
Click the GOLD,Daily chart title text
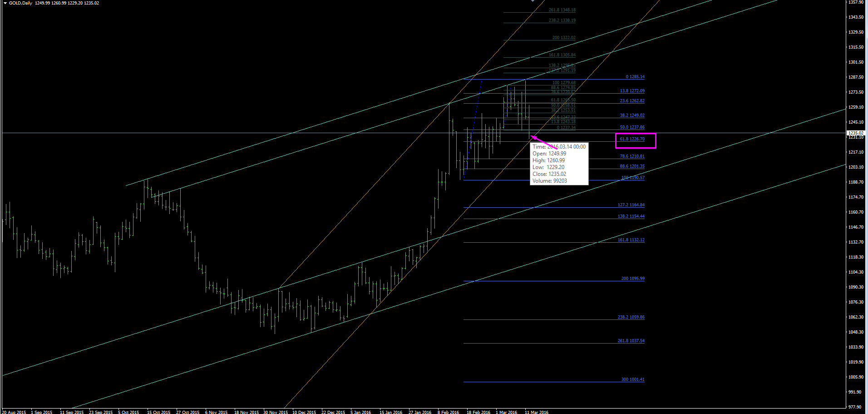(20, 3)
